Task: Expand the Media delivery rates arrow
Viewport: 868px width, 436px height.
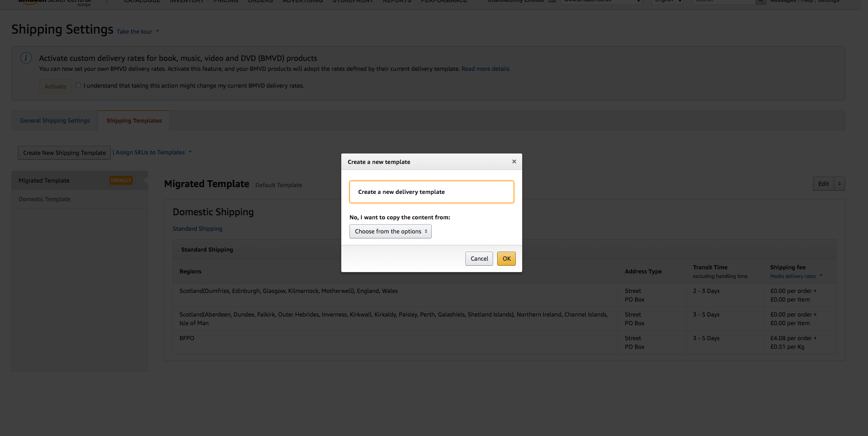Action: (x=821, y=276)
